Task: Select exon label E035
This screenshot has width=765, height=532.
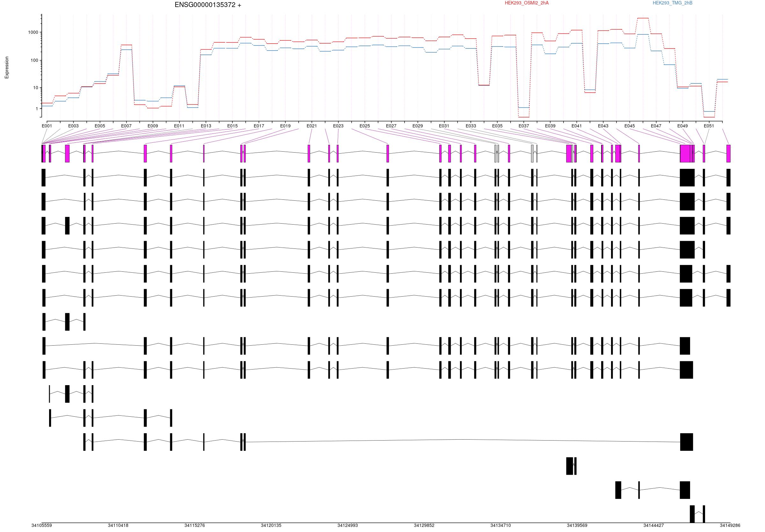Action: [x=498, y=126]
